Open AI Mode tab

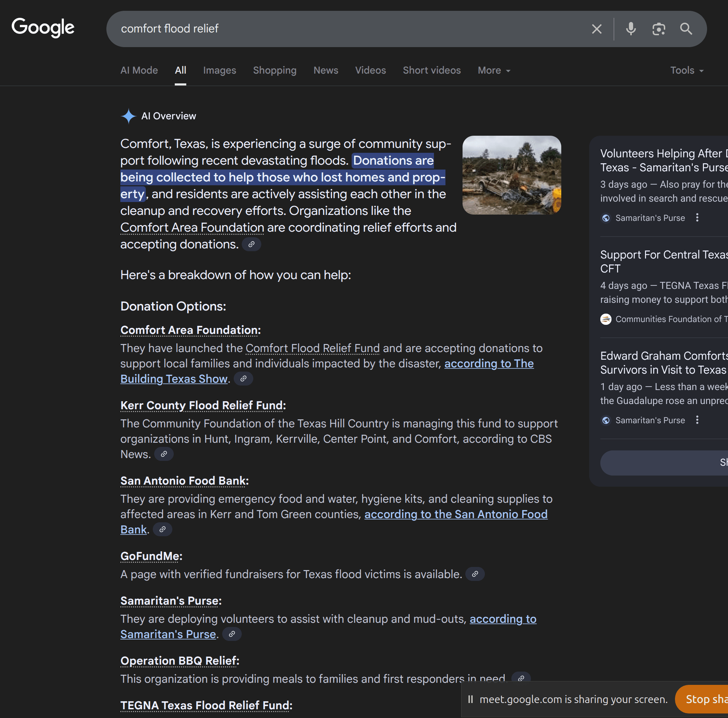tap(139, 70)
